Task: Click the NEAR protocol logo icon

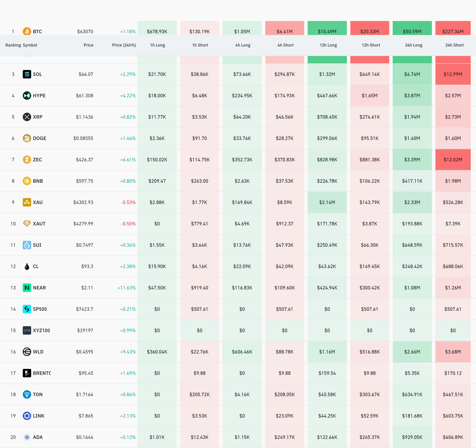Action: click(27, 288)
